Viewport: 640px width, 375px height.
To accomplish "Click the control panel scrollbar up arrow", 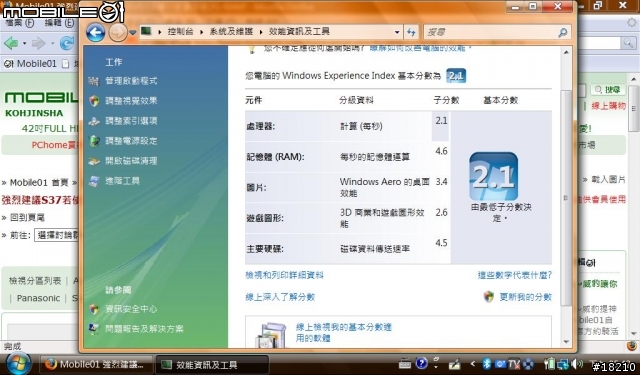I will pyautogui.click(x=566, y=52).
